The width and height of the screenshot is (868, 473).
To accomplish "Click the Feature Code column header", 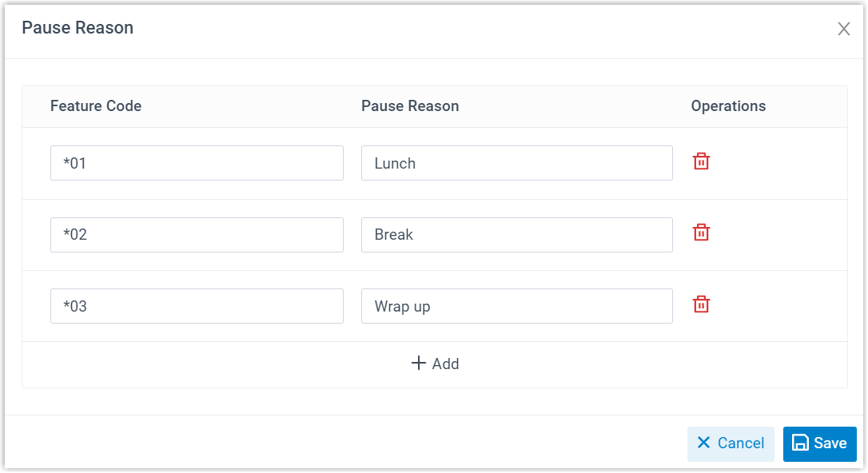I will [x=96, y=106].
